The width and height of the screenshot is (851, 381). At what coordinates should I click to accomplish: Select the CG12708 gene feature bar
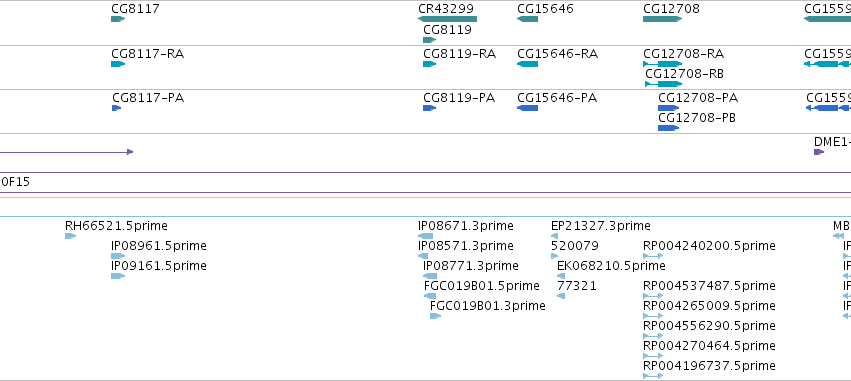pyautogui.click(x=663, y=19)
